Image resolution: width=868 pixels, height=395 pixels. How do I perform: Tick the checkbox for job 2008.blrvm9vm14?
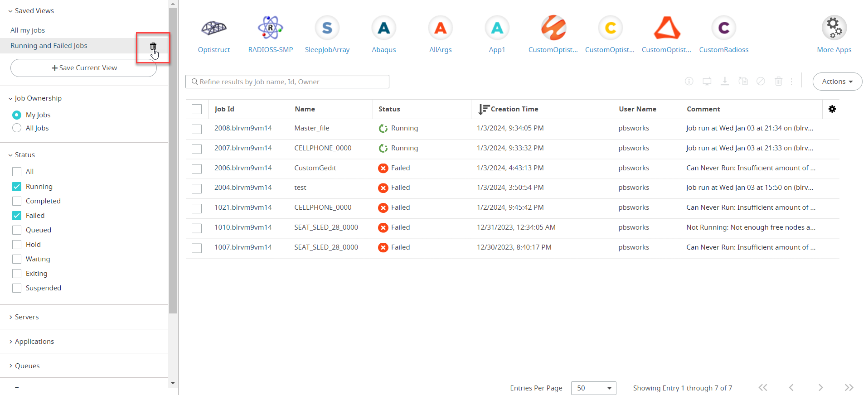[x=197, y=129]
